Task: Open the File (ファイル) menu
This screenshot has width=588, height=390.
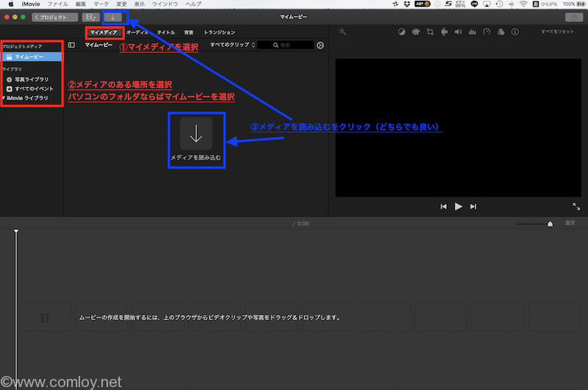Action: point(57,4)
